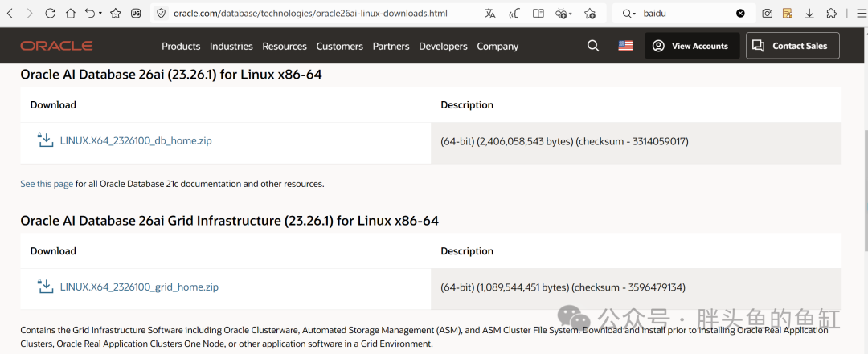Click the night mode moon icon

pos(514,14)
